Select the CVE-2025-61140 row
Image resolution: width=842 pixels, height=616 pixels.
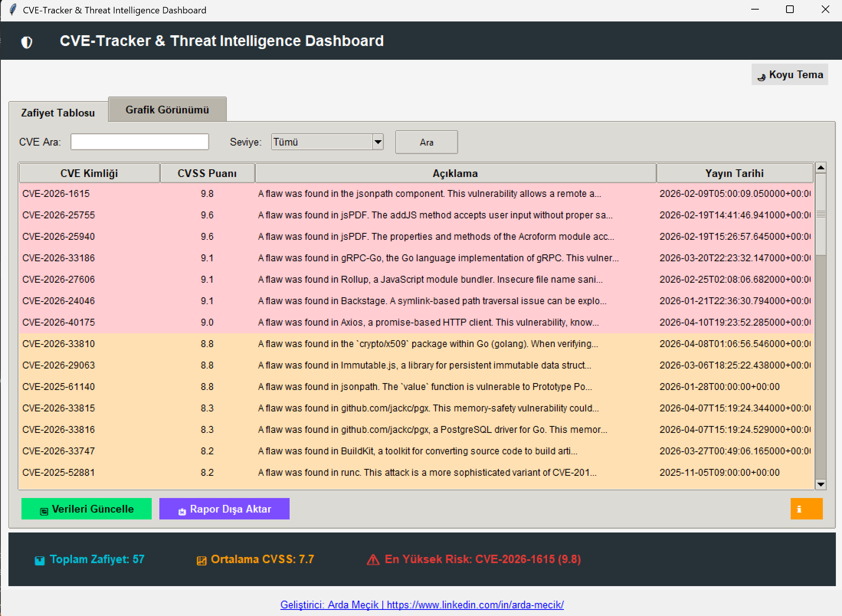[416, 387]
